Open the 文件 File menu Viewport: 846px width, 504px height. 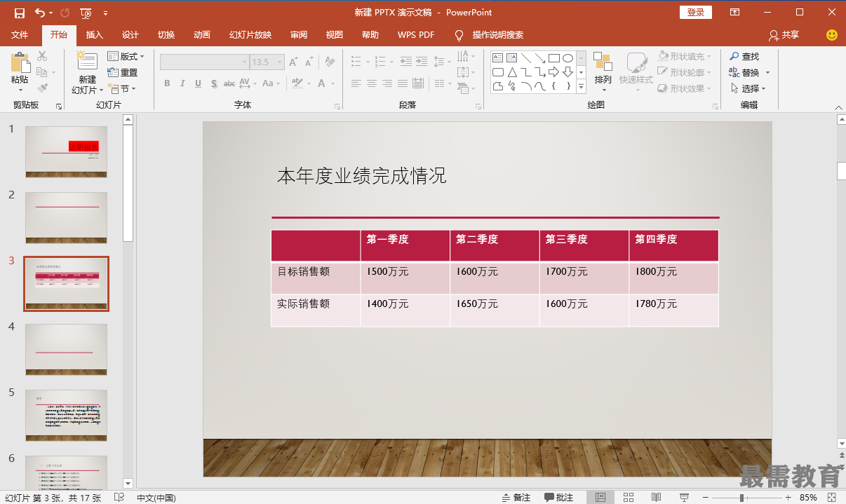20,35
